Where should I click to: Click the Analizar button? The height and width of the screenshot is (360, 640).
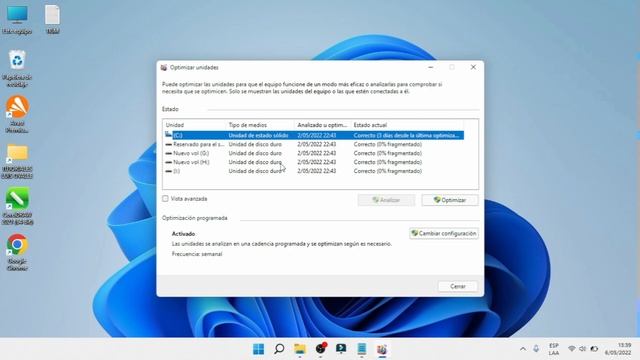[386, 200]
